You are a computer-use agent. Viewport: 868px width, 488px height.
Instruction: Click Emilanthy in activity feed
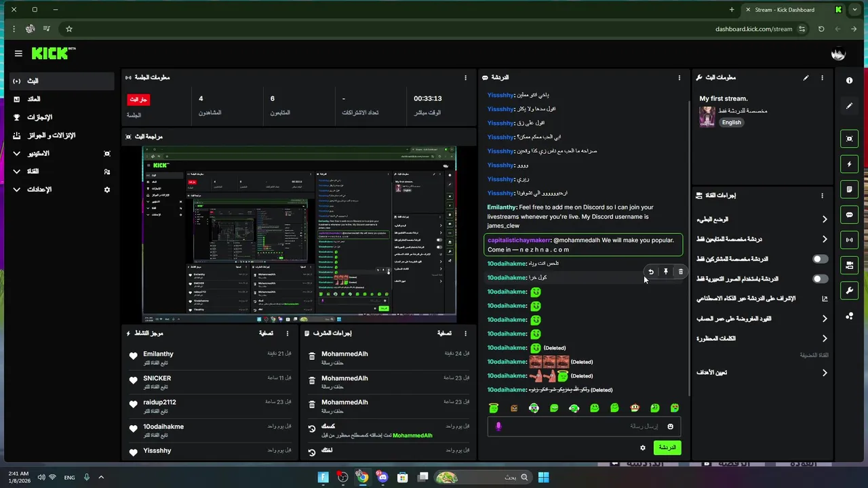[158, 354]
